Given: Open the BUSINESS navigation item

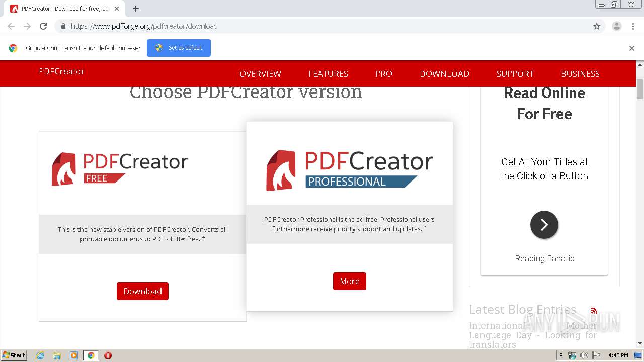Looking at the screenshot, I should click(x=580, y=74).
